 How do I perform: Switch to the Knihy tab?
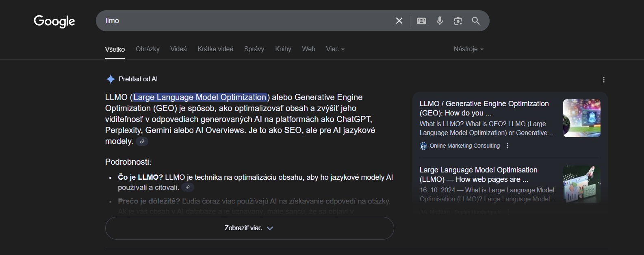[283, 49]
